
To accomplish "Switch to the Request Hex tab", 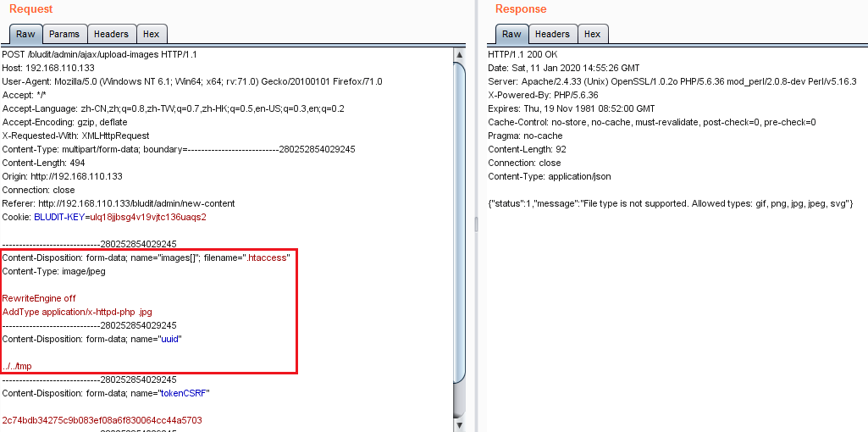I will (151, 34).
